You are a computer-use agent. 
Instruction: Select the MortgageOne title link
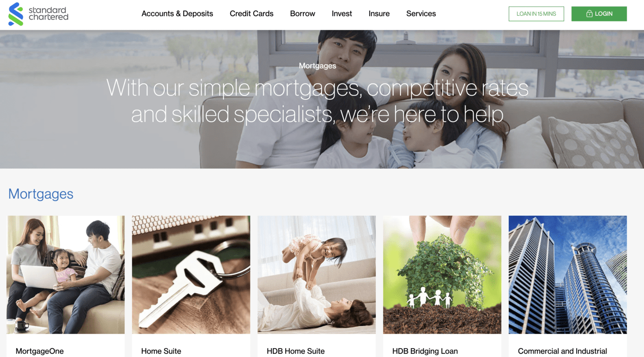pyautogui.click(x=39, y=351)
